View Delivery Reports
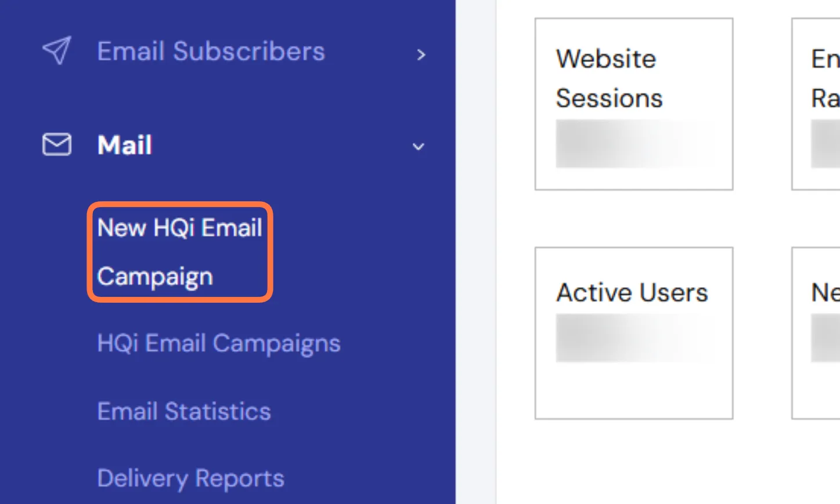Image resolution: width=840 pixels, height=504 pixels. tap(190, 478)
